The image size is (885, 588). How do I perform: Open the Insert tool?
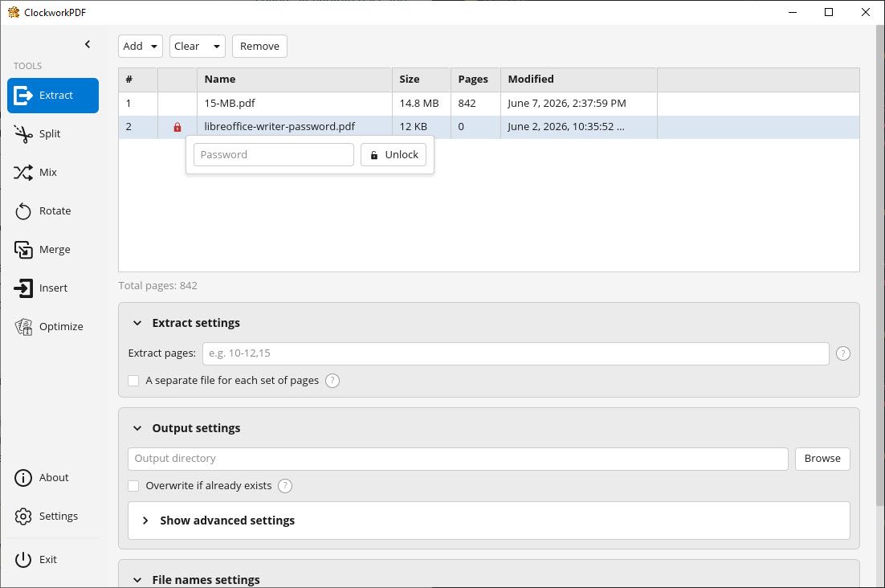(x=53, y=288)
